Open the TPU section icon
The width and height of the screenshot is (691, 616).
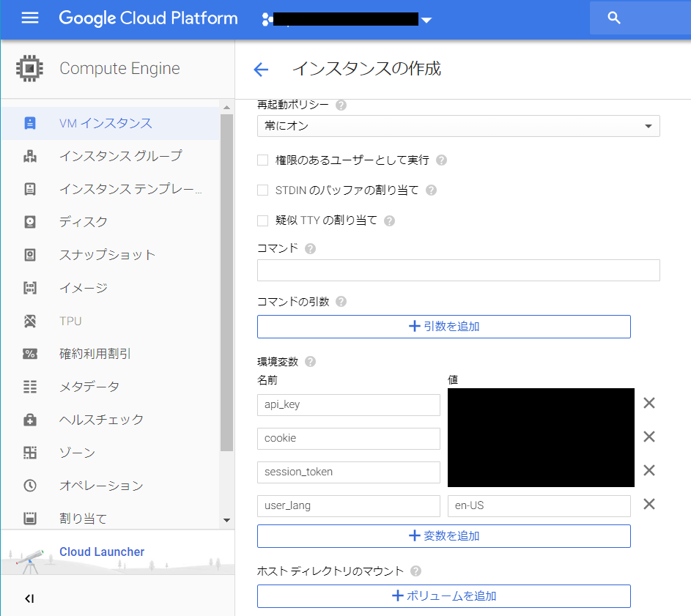click(29, 320)
